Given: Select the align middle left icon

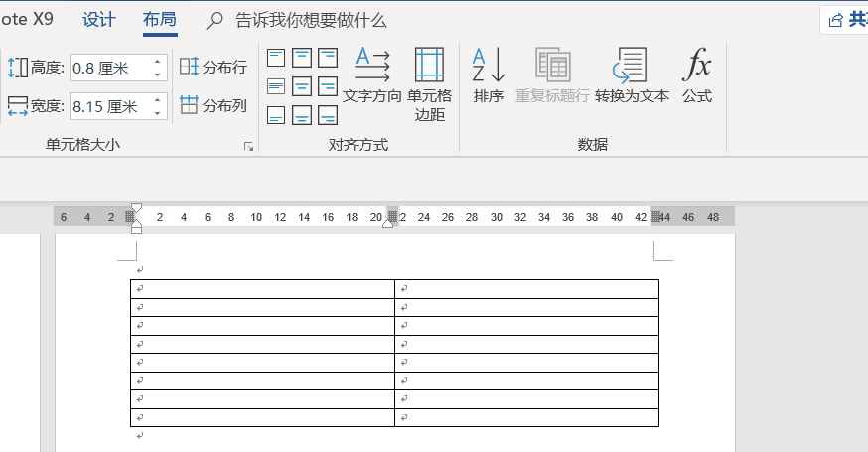Looking at the screenshot, I should pos(276,86).
